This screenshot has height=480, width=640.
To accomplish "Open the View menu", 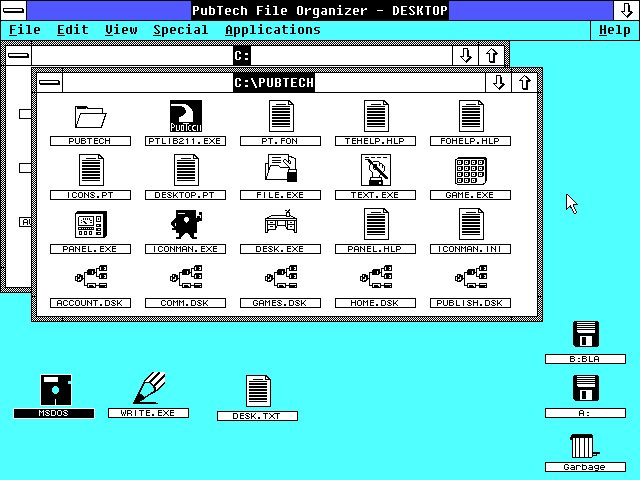I will tap(121, 30).
